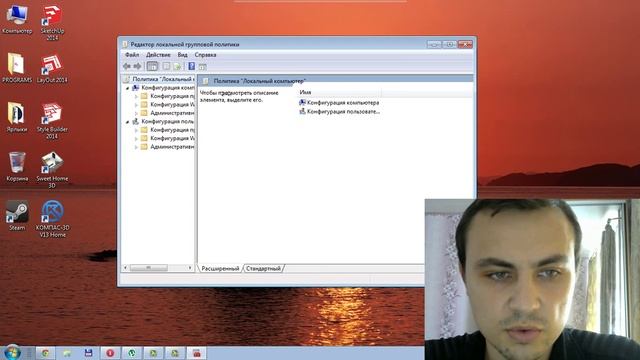Open the Windows Start orb
Viewport: 640px width, 360px height.
(x=12, y=353)
